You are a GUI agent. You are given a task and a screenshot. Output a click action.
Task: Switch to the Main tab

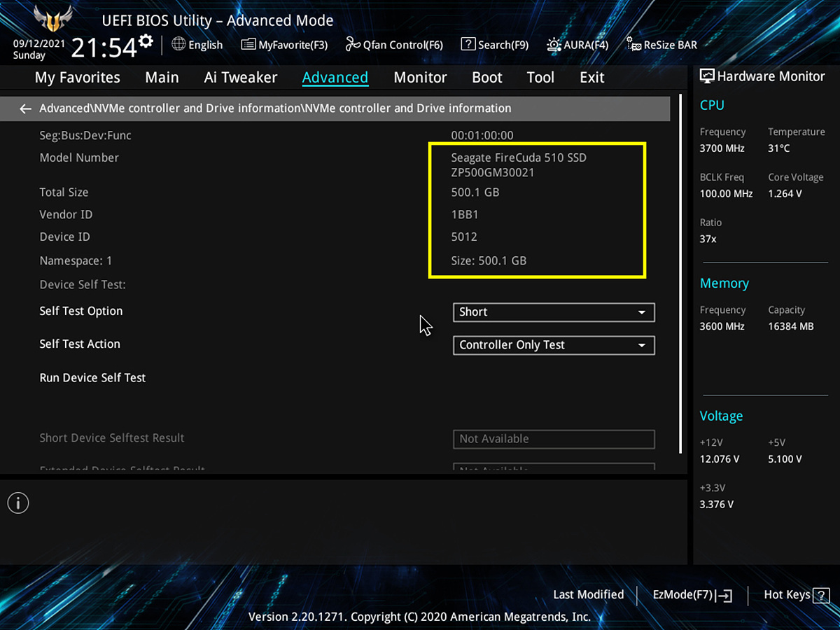point(162,78)
